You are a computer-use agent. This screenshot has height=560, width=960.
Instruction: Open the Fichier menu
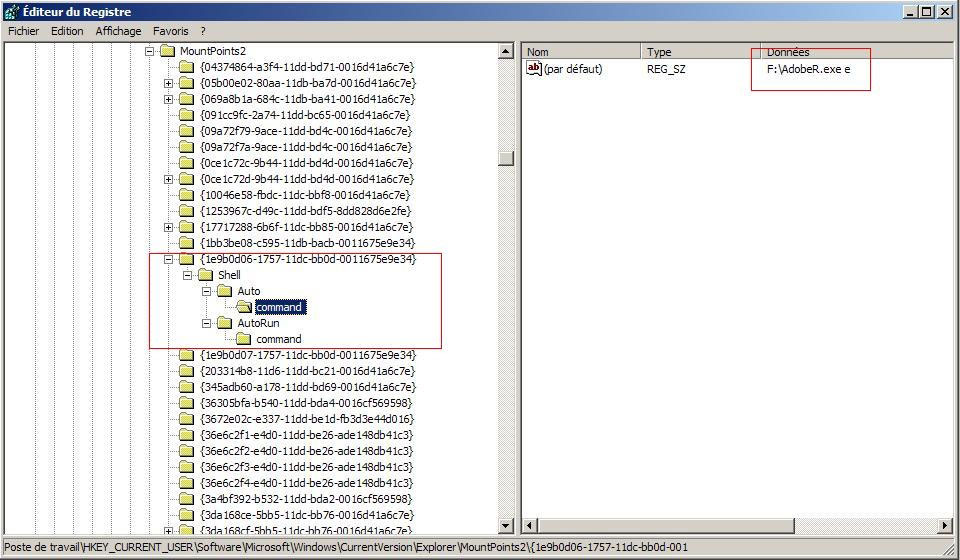coord(23,31)
